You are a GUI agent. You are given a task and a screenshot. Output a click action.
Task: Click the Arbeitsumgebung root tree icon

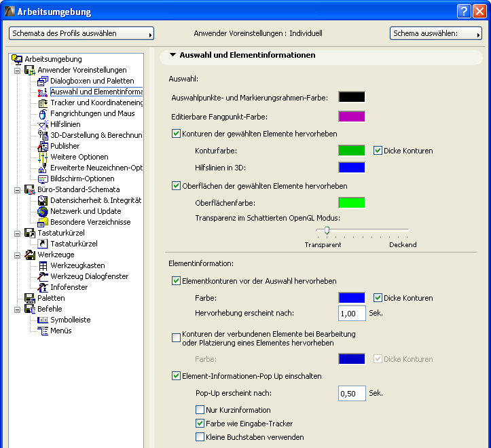(x=17, y=59)
